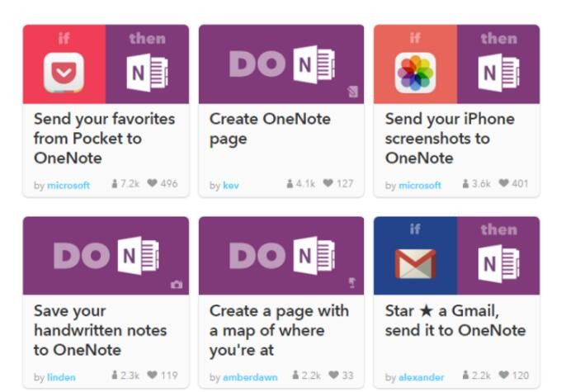This screenshot has height=392, width=566.
Task: Click the users icon next to 2.3k
Action: 115,375
